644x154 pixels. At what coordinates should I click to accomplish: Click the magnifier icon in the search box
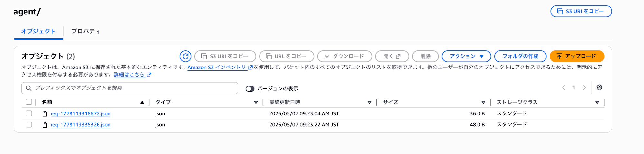29,88
